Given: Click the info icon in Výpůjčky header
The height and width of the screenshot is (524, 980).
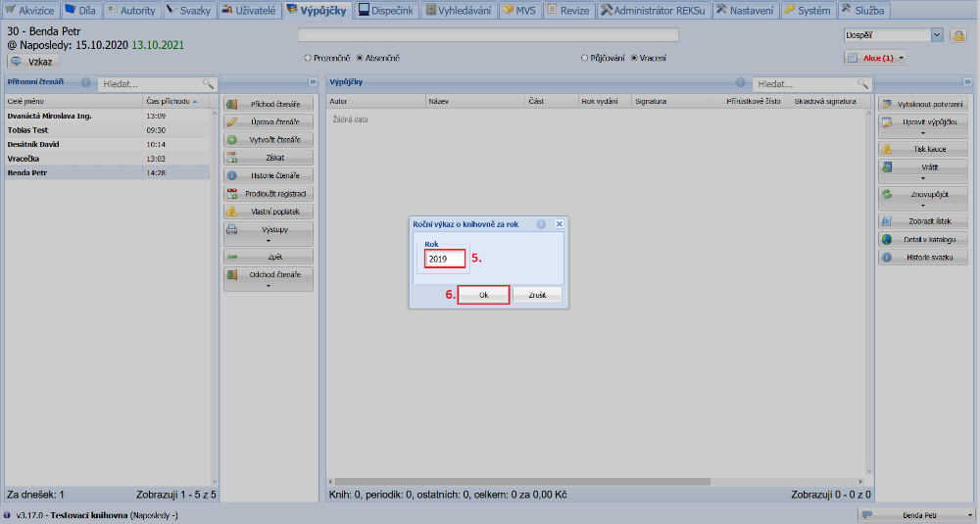Looking at the screenshot, I should (x=742, y=83).
